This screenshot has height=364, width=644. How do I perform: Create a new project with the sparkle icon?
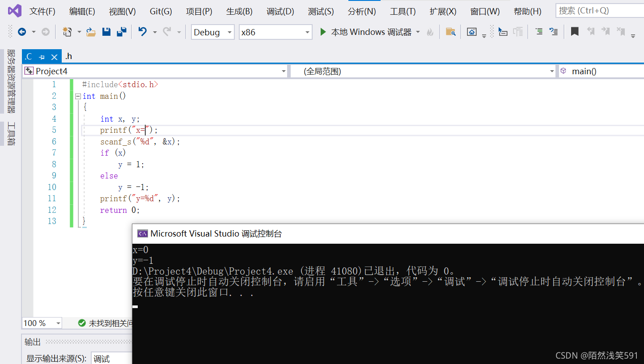(67, 32)
